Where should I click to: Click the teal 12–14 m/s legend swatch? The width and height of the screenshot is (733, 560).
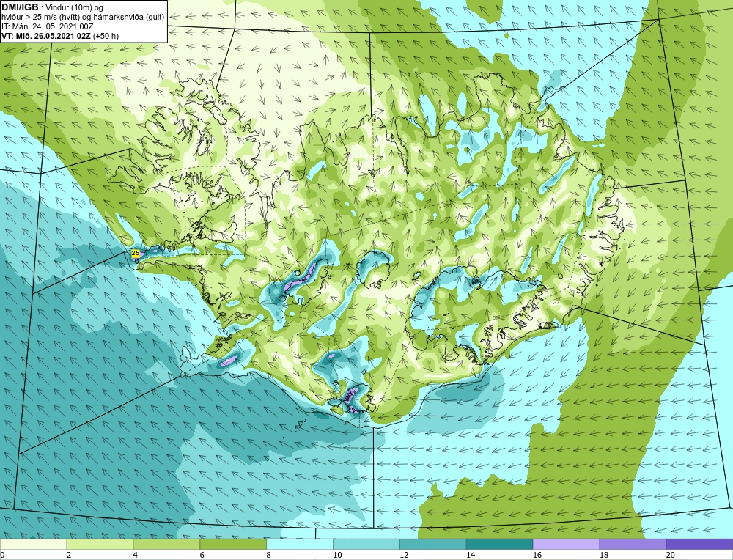coord(433,545)
